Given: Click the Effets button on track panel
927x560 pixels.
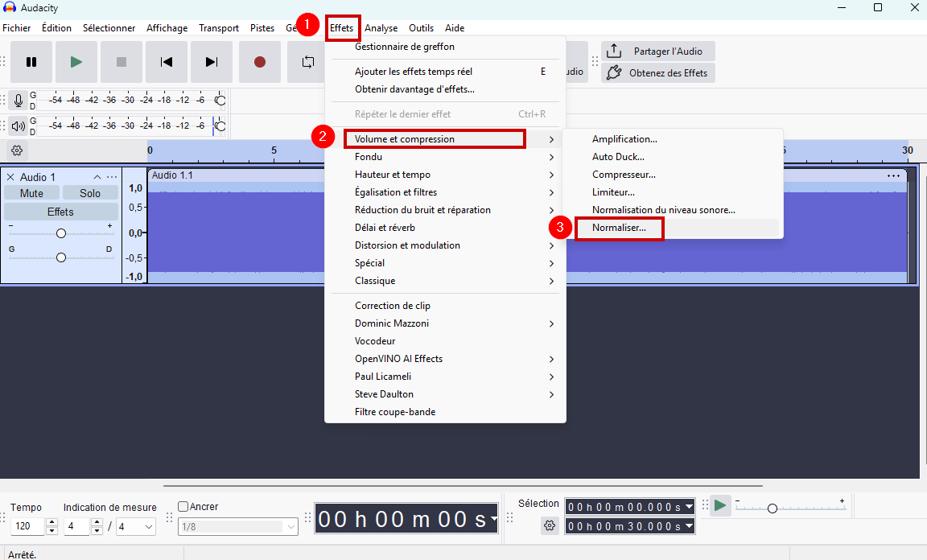Looking at the screenshot, I should [x=60, y=212].
